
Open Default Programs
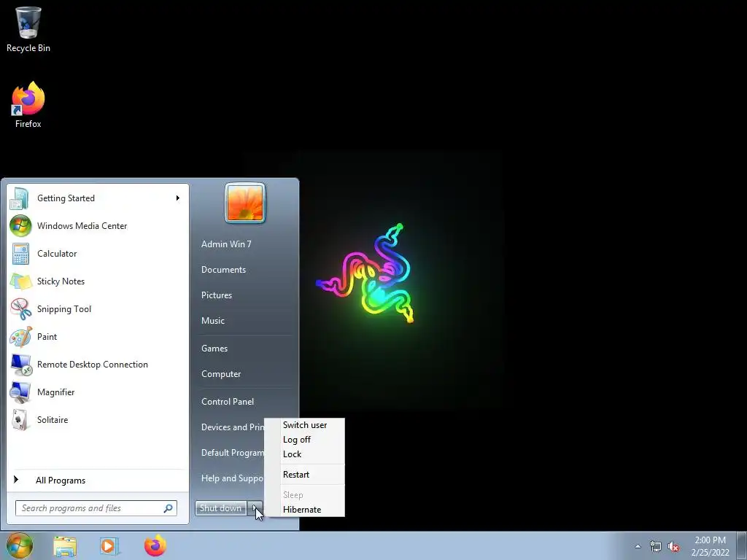[x=233, y=453]
